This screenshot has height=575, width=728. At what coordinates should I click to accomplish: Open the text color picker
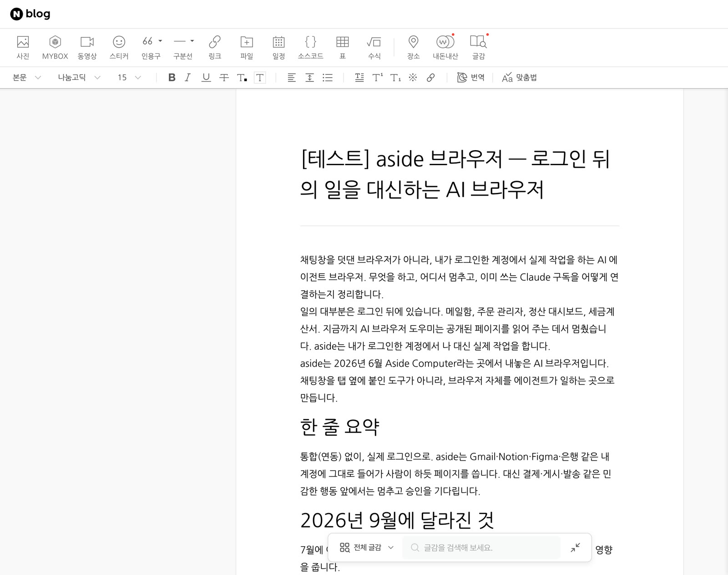[x=242, y=77]
